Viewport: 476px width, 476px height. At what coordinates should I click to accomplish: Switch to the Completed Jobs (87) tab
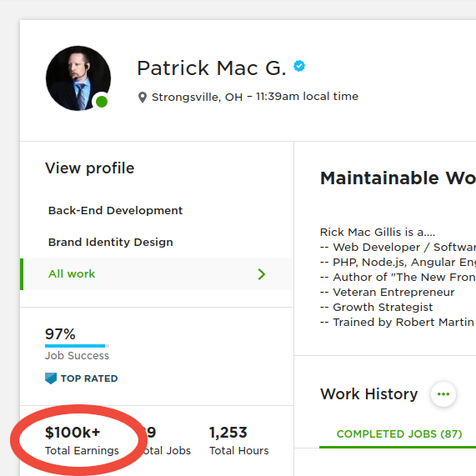pos(399,434)
